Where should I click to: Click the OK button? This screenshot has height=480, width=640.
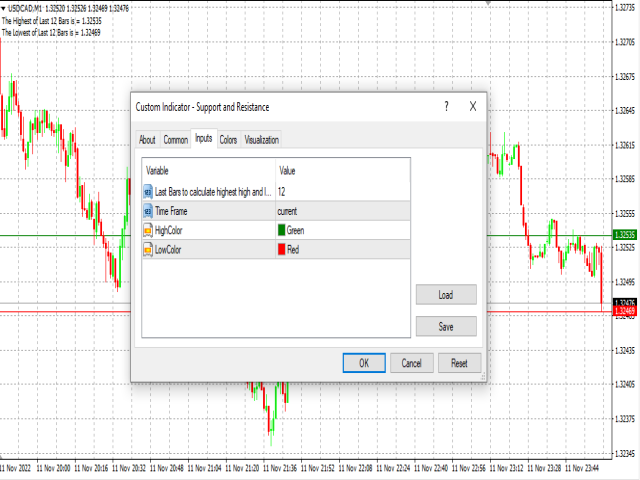click(364, 363)
